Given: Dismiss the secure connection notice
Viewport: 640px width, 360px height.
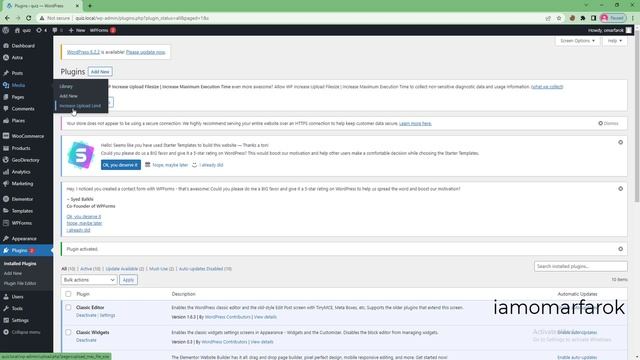Looking at the screenshot, I should tap(608, 123).
